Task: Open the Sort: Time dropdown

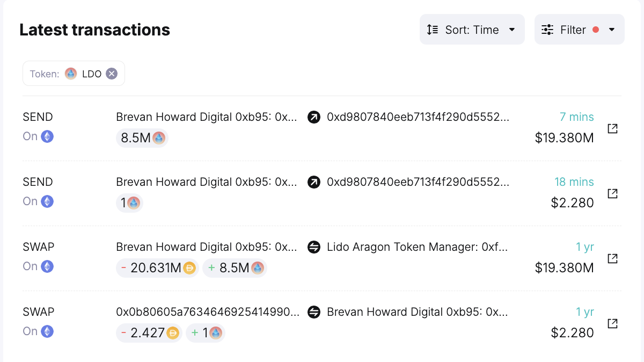Action: [x=472, y=30]
